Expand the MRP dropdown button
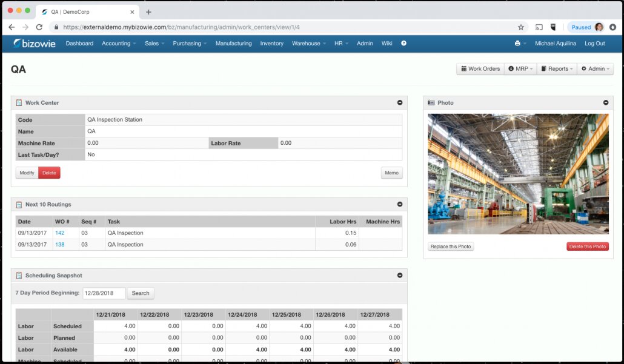This screenshot has width=624, height=364. point(520,69)
